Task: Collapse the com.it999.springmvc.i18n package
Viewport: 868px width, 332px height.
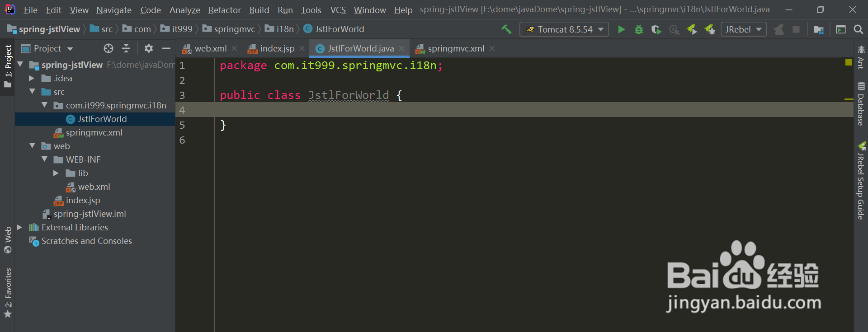Action: (44, 105)
